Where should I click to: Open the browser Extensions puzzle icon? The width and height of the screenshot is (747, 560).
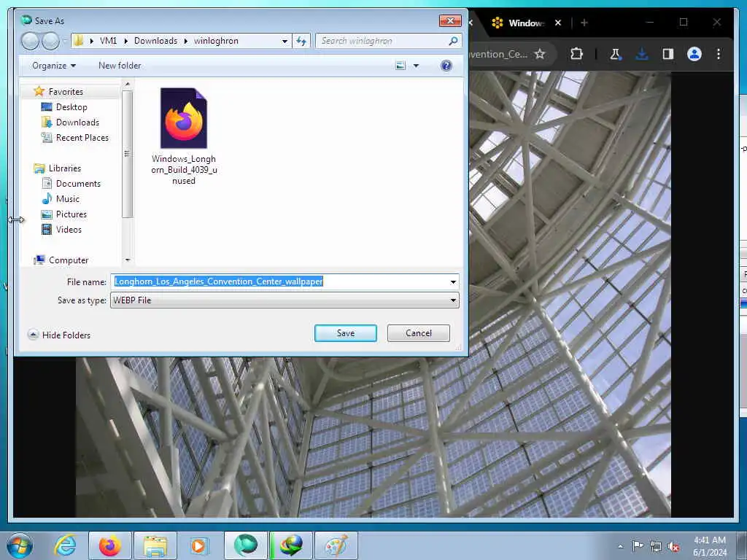click(576, 54)
